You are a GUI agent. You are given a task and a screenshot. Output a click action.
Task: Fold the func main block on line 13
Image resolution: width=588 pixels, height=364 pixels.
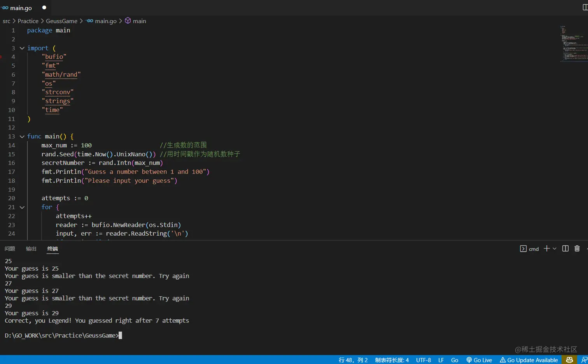(22, 136)
